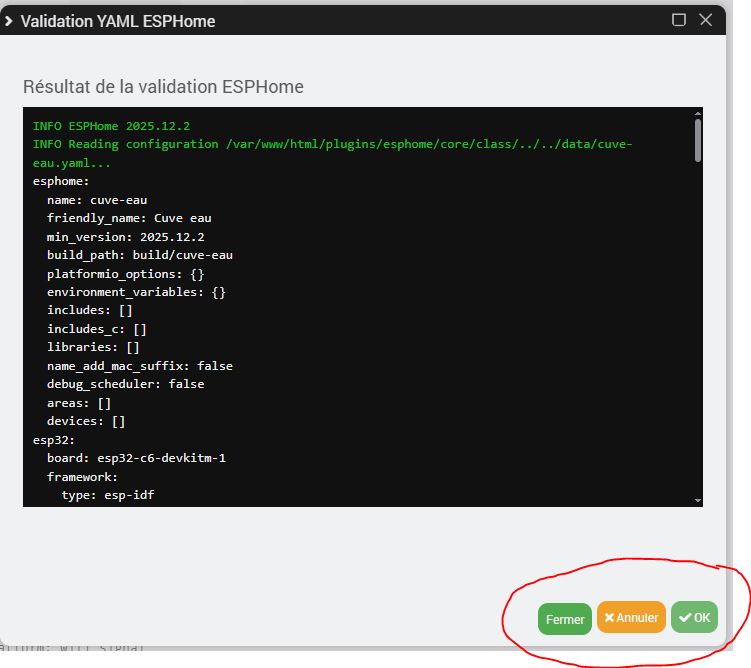The width and height of the screenshot is (751, 668).
Task: Click the 'libraries: []' line
Action: click(93, 347)
